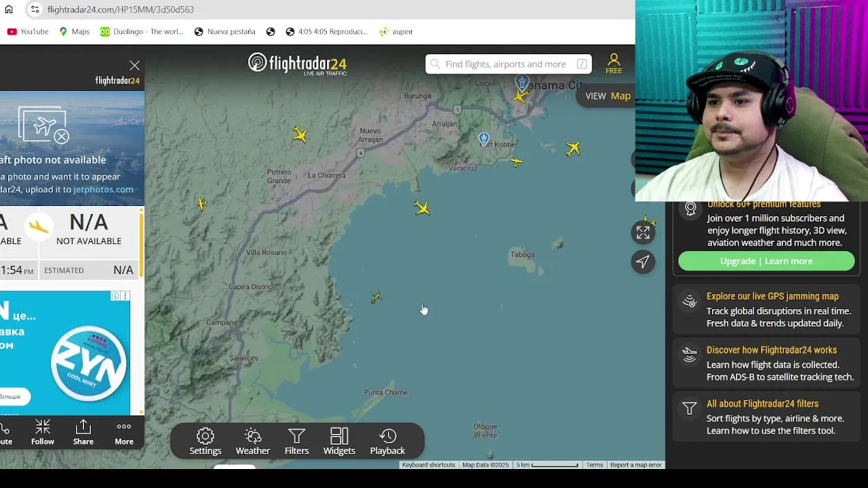Click the Taboga island label
The height and width of the screenshot is (488, 868).
click(x=522, y=255)
